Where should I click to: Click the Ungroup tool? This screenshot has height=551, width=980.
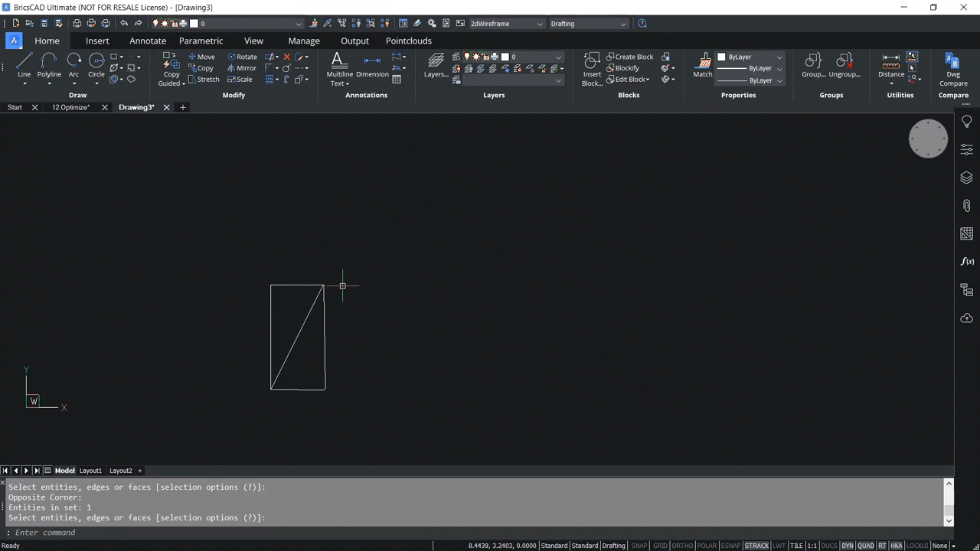click(844, 65)
